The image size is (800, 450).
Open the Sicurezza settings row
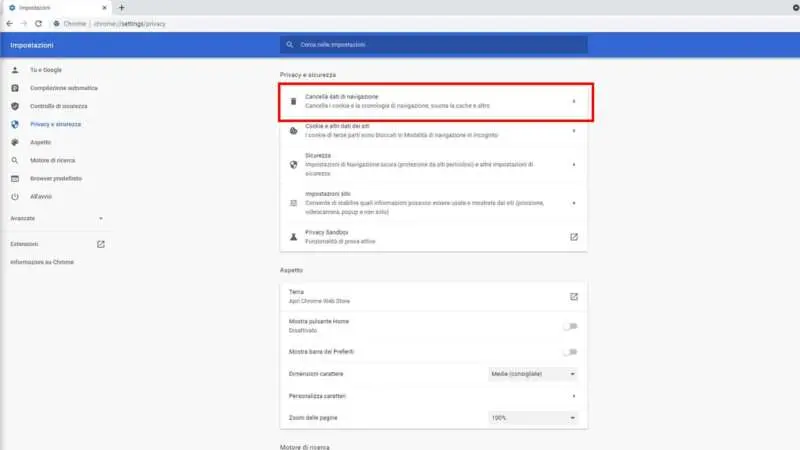coord(433,164)
